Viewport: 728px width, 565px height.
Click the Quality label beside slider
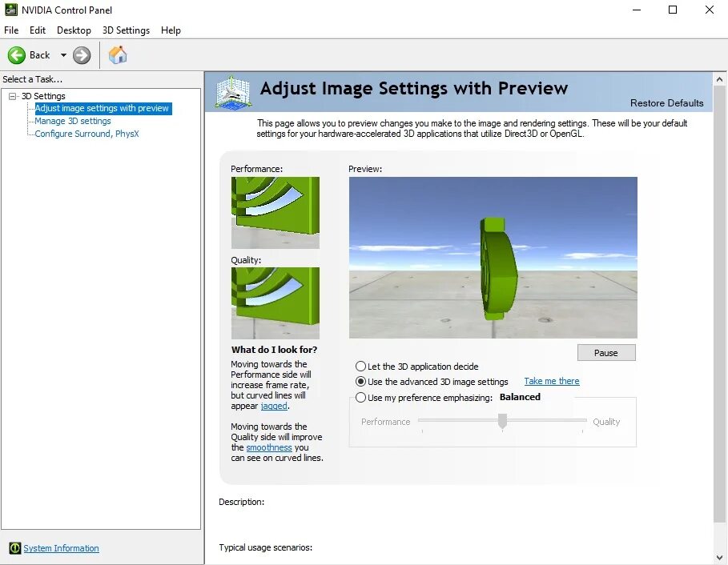606,422
